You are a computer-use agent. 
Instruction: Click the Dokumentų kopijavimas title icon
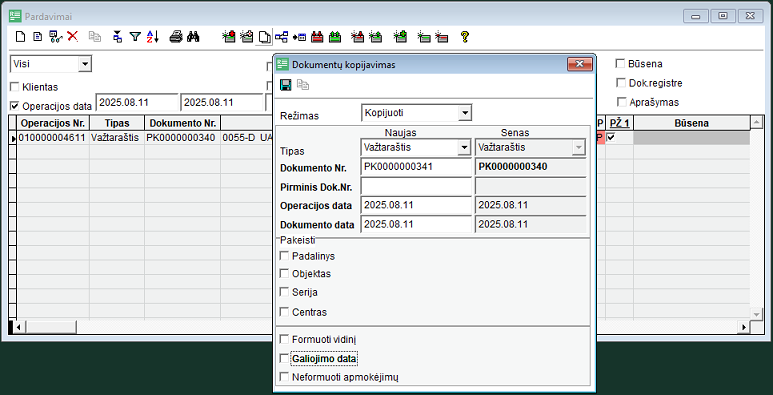[x=282, y=64]
